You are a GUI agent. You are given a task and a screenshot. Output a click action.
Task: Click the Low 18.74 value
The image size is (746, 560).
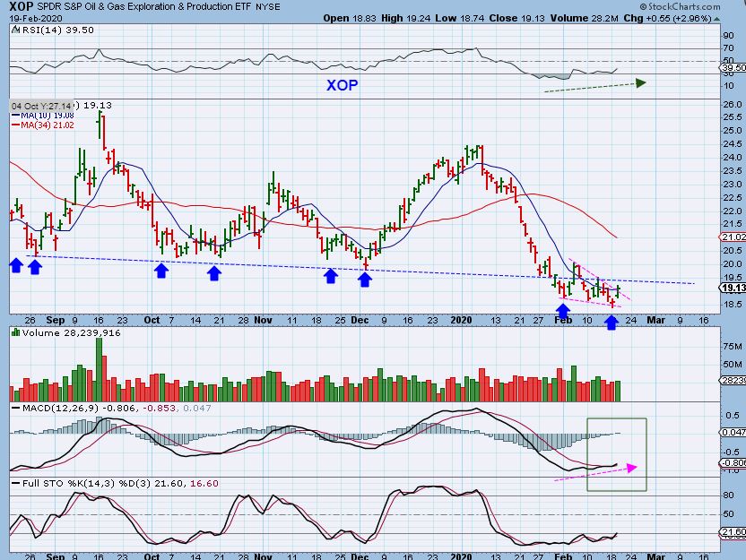(459, 18)
